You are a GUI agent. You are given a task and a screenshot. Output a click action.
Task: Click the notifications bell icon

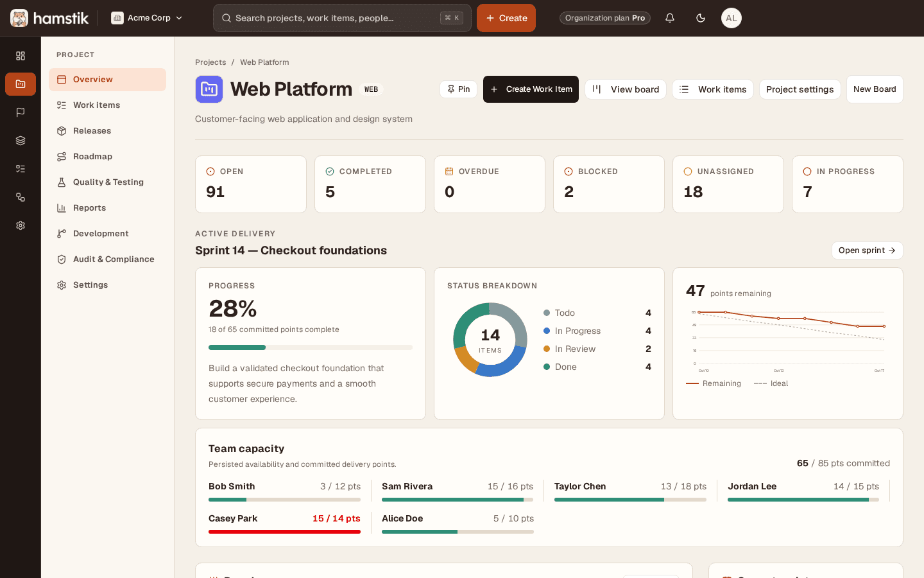click(x=670, y=18)
